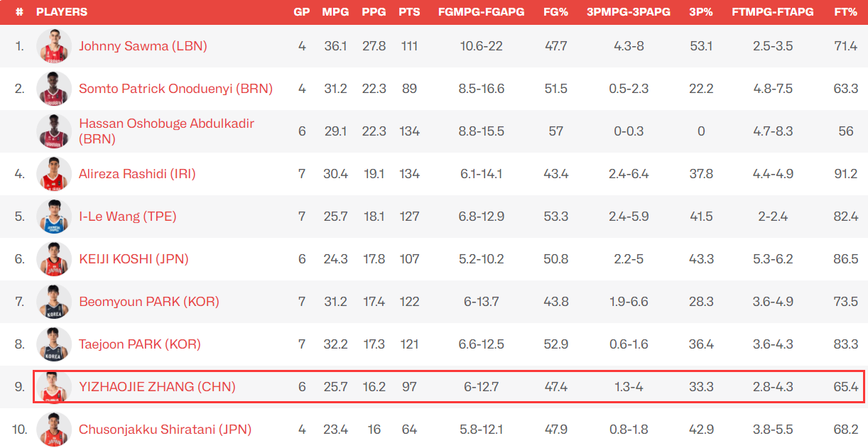Click the FT% column header

(845, 12)
